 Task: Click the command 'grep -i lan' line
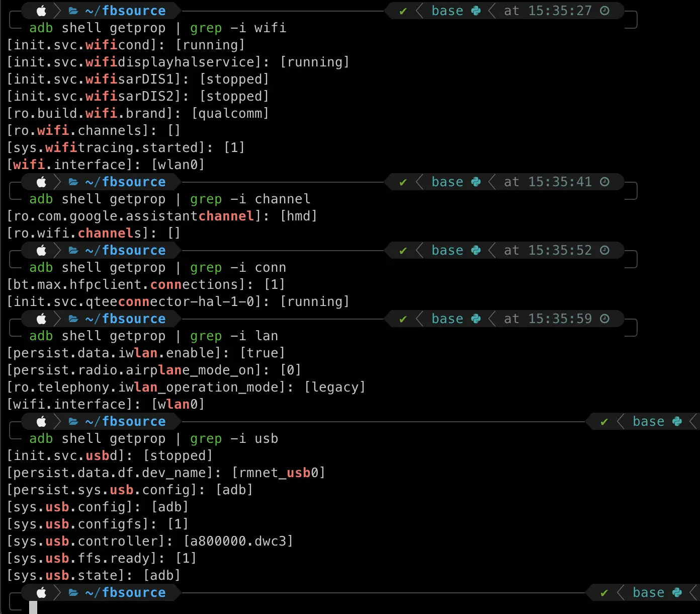pyautogui.click(x=154, y=336)
